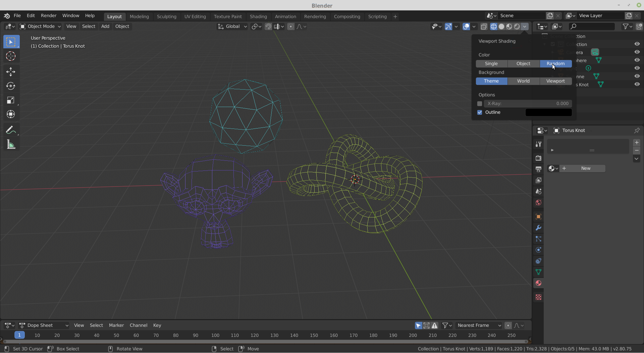Screen dimensions: 644x353
Task: Set background to World
Action: (523, 81)
